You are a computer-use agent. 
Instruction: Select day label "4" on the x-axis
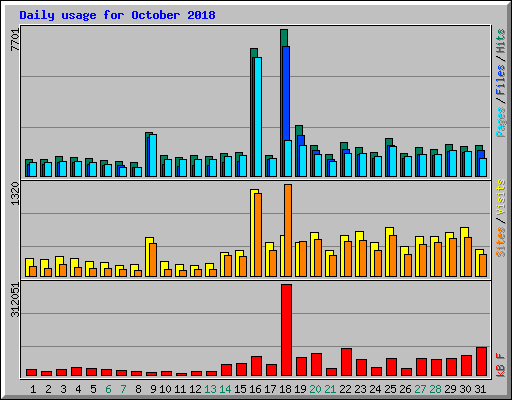(78, 389)
